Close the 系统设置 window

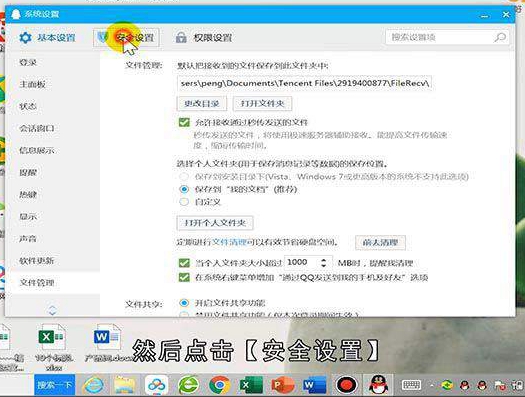coord(506,14)
